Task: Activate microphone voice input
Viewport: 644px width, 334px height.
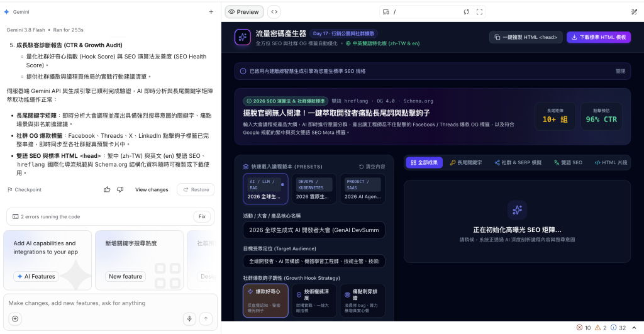Action: point(189,319)
